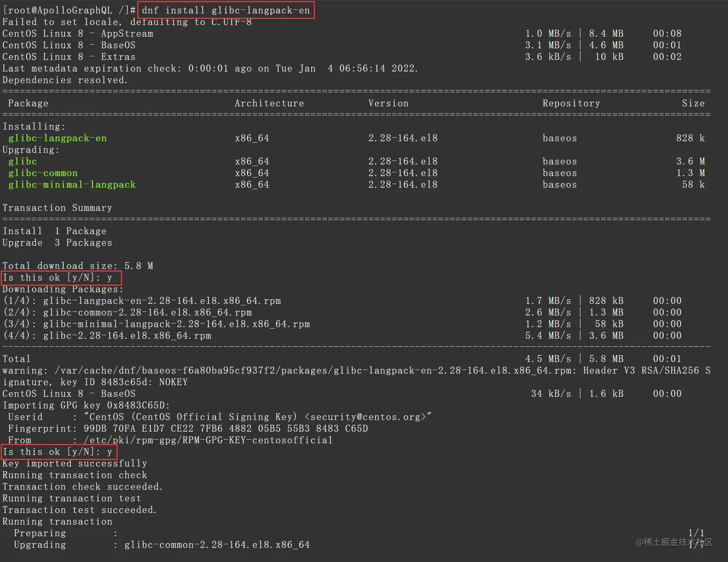Image resolution: width=728 pixels, height=562 pixels.
Task: Click the 'Downloading Packages:' line
Action: tap(63, 289)
